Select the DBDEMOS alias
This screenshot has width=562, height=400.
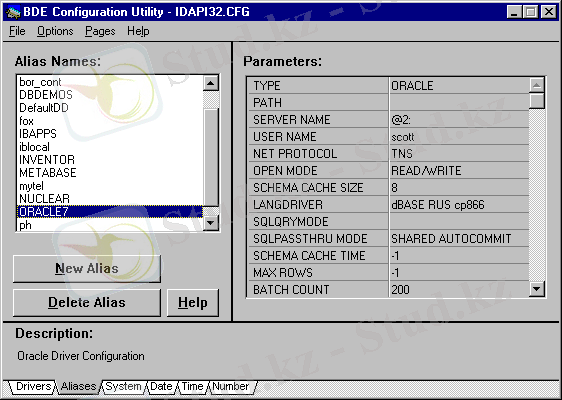coord(46,95)
